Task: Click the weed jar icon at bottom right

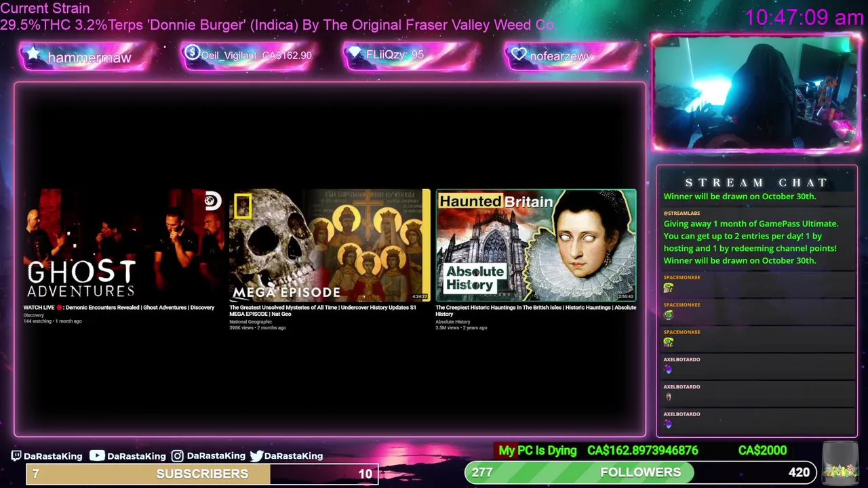Action: click(x=840, y=464)
